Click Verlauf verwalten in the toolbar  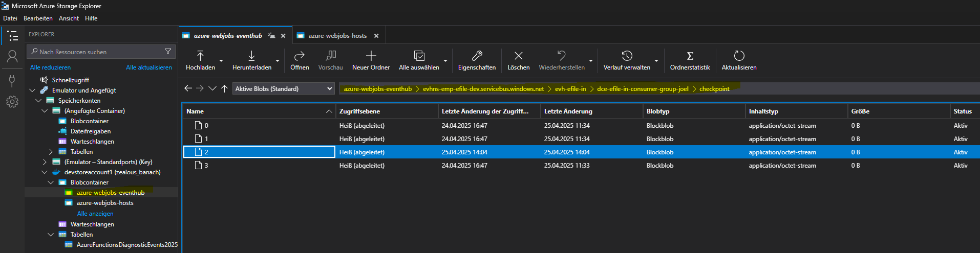click(627, 60)
